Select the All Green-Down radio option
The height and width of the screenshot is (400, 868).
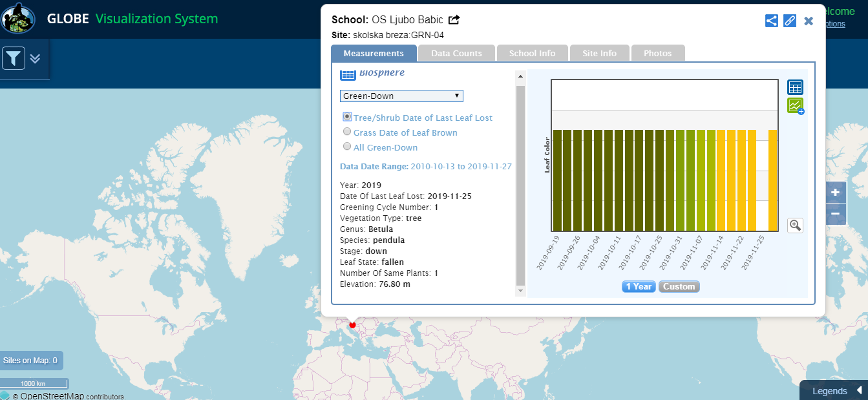pyautogui.click(x=347, y=147)
